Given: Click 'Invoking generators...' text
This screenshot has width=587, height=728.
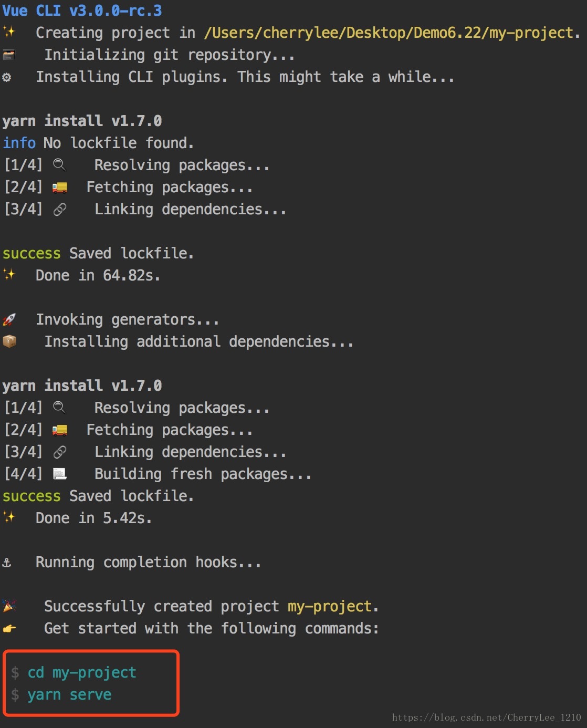Looking at the screenshot, I should click(x=128, y=320).
